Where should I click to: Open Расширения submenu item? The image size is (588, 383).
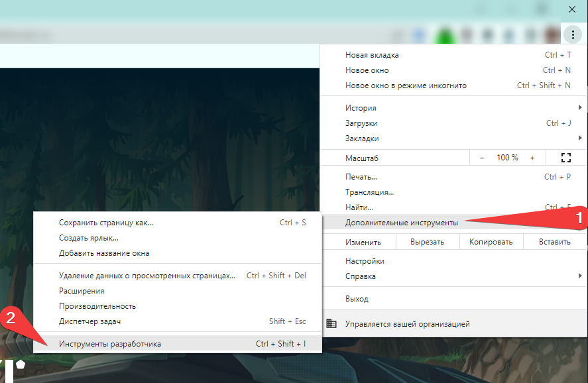(x=178, y=291)
